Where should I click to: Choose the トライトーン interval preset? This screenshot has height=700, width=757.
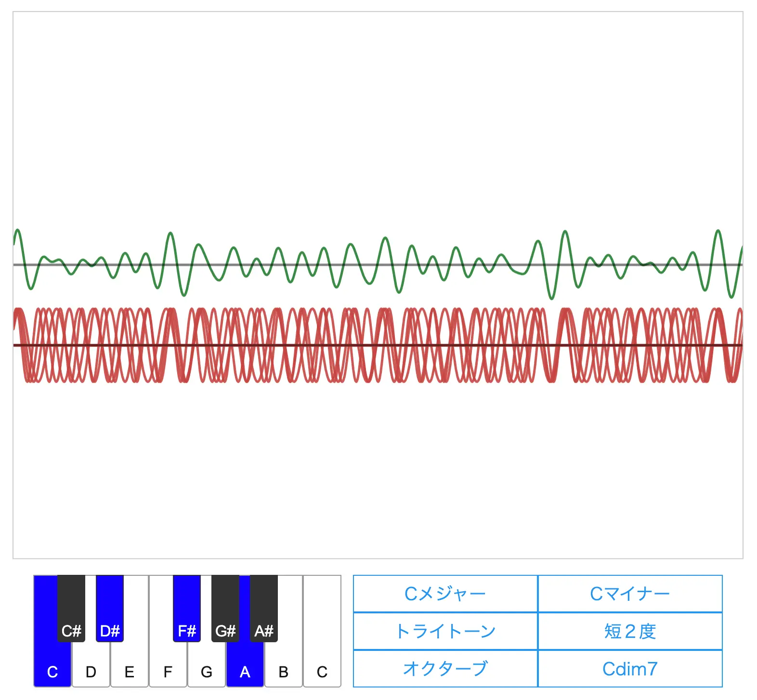click(445, 631)
